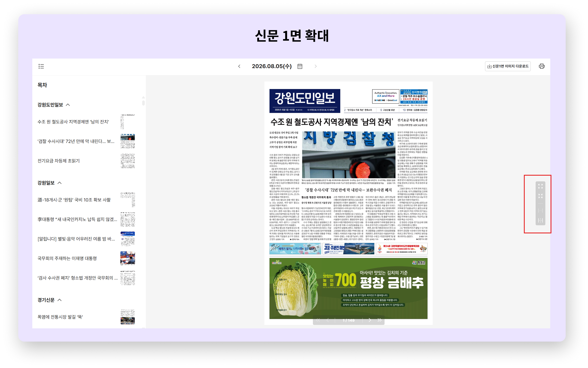Open article 폭염에 전통시장 발길 '뚝'
This screenshot has height=368, width=588.
(x=60, y=317)
